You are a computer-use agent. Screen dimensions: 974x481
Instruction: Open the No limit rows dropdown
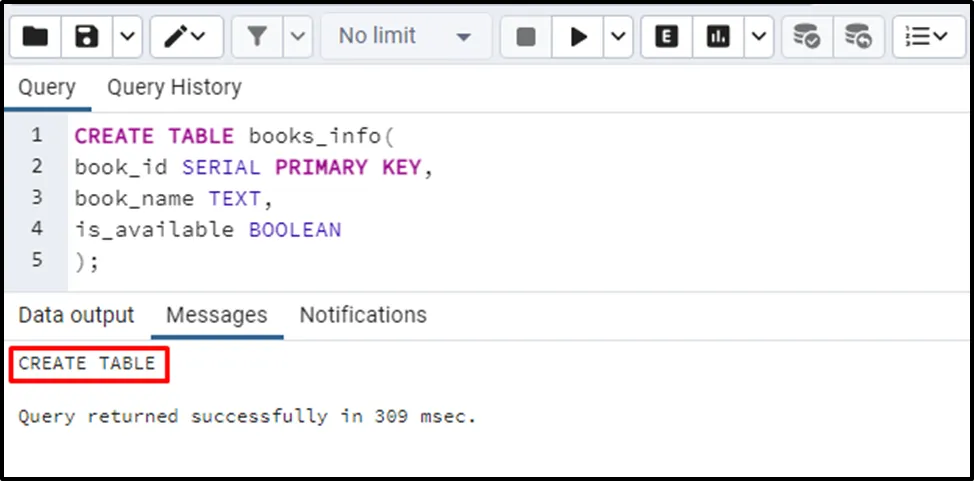pos(405,37)
